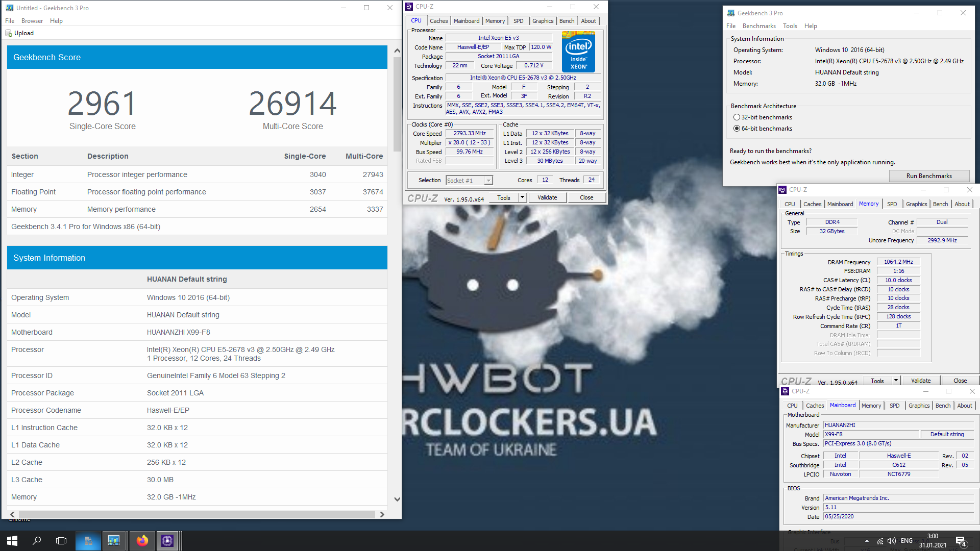Open Geekbench from the taskbar

pos(114,541)
